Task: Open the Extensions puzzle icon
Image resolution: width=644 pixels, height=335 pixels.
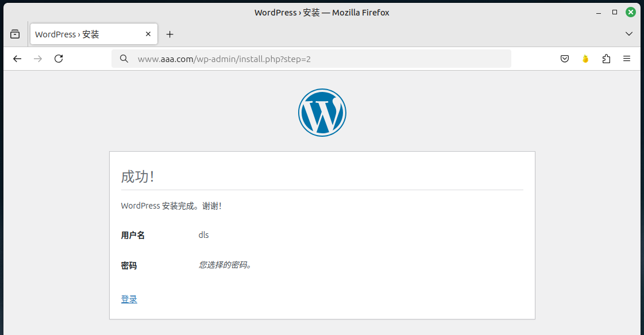Action: 606,59
